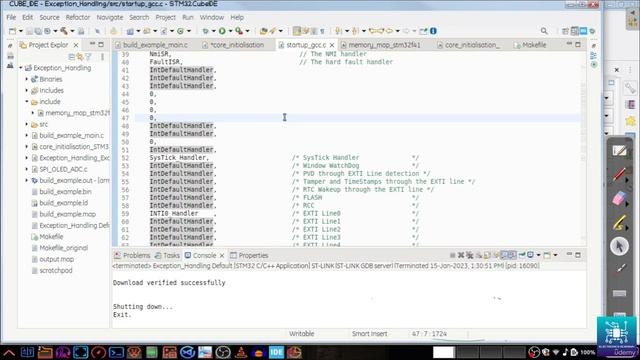Viewport: 640px width, 360px height.
Task: Click the blue information icon in toolbar
Action: pyautogui.click(x=433, y=31)
